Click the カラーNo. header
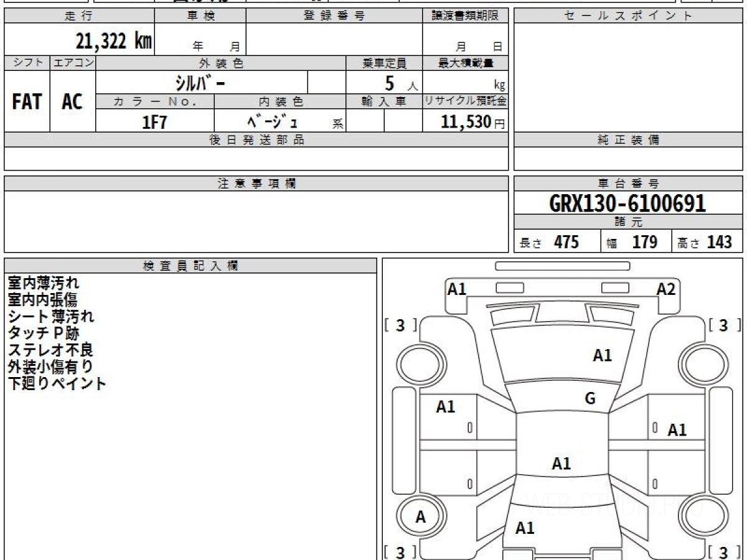This screenshot has height=560, width=747. (155, 101)
